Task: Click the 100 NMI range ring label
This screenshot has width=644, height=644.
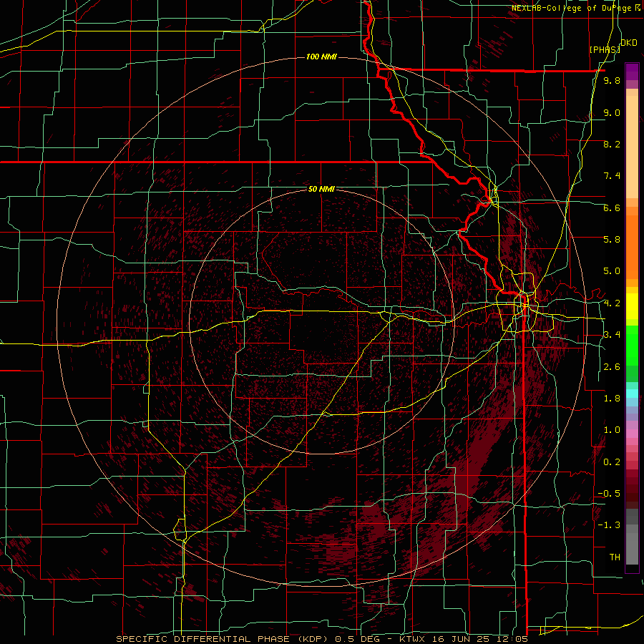Action: (x=321, y=57)
